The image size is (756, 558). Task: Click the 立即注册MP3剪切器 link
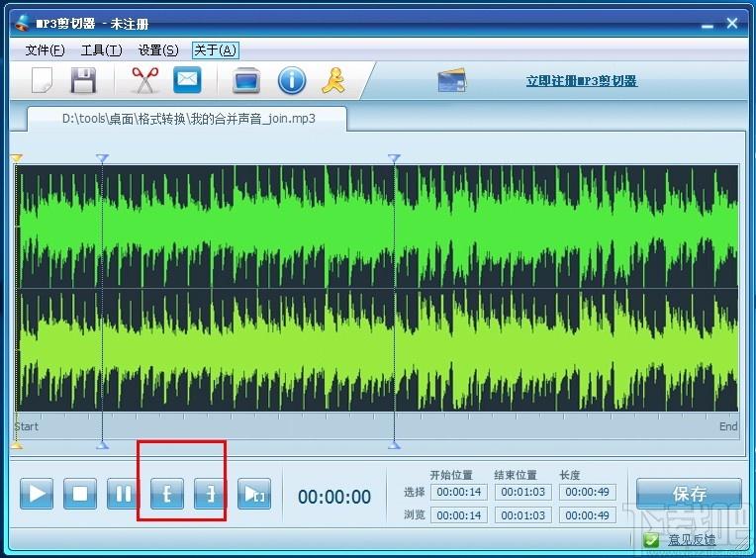582,80
